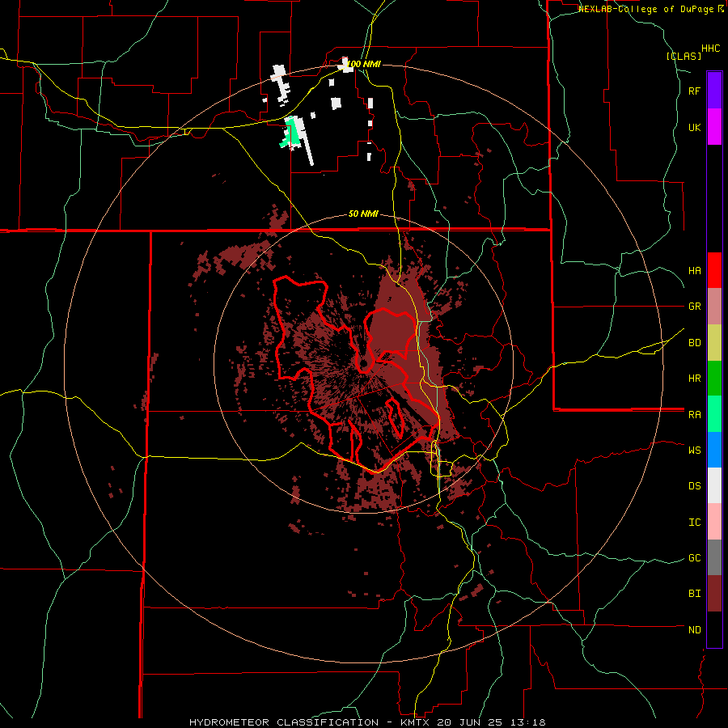Screen dimensions: 728x728
Task: Click the 'HYDROMETEOR CLASSIFICATION' title text
Action: 284,722
